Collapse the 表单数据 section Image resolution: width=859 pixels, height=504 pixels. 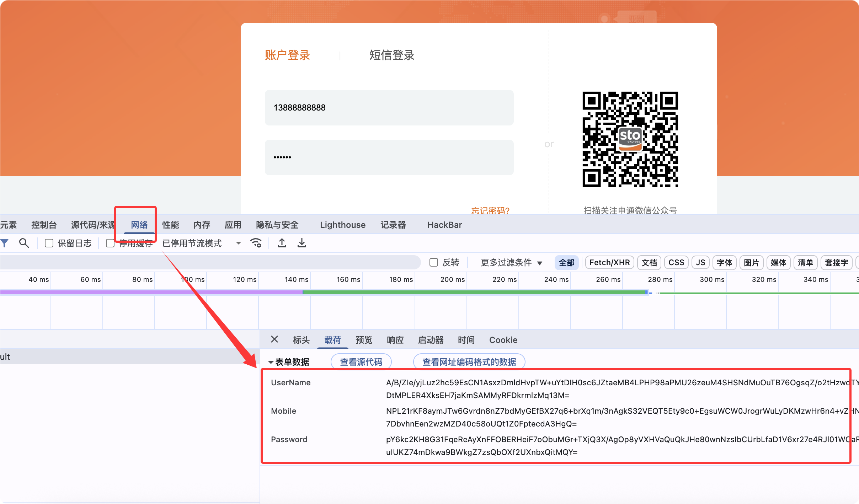tap(271, 361)
